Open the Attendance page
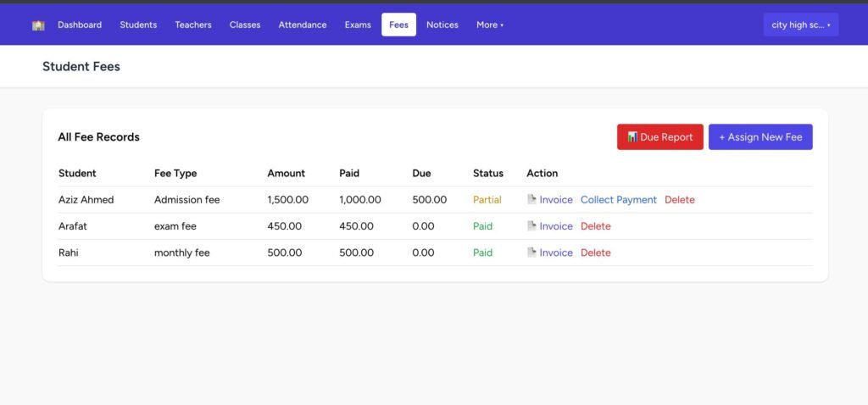 pyautogui.click(x=303, y=25)
